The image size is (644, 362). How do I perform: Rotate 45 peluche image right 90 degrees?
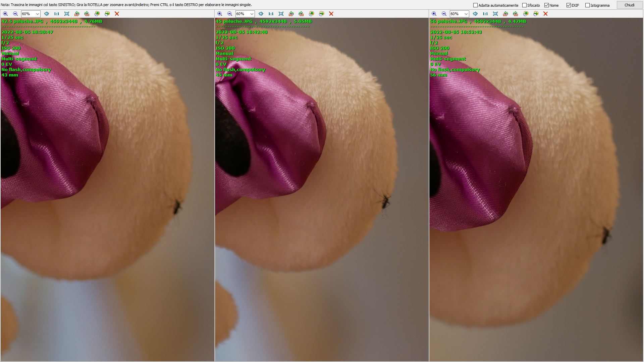click(x=301, y=14)
